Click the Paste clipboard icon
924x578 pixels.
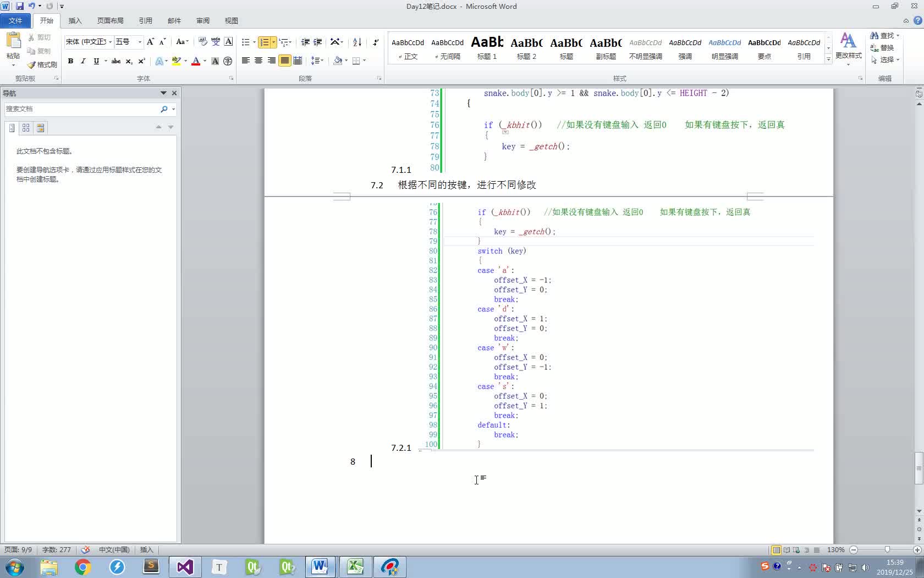[x=13, y=40]
